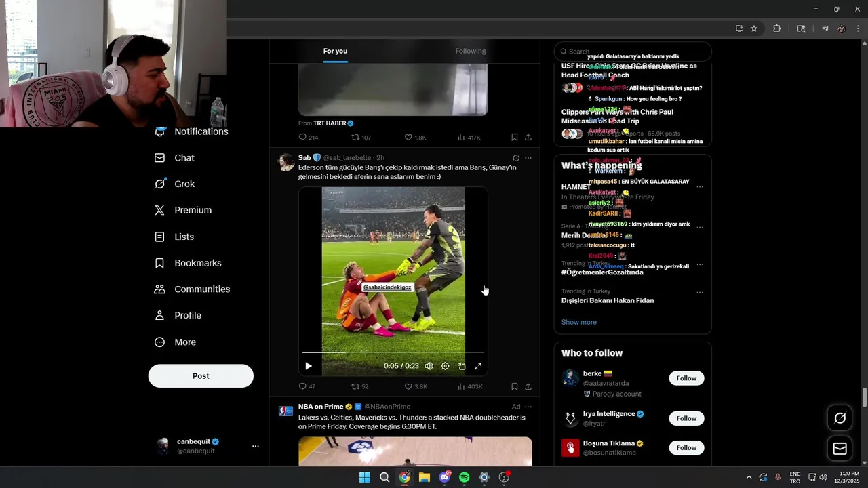Click the Search field
This screenshot has width=868, height=488.
[x=633, y=52]
